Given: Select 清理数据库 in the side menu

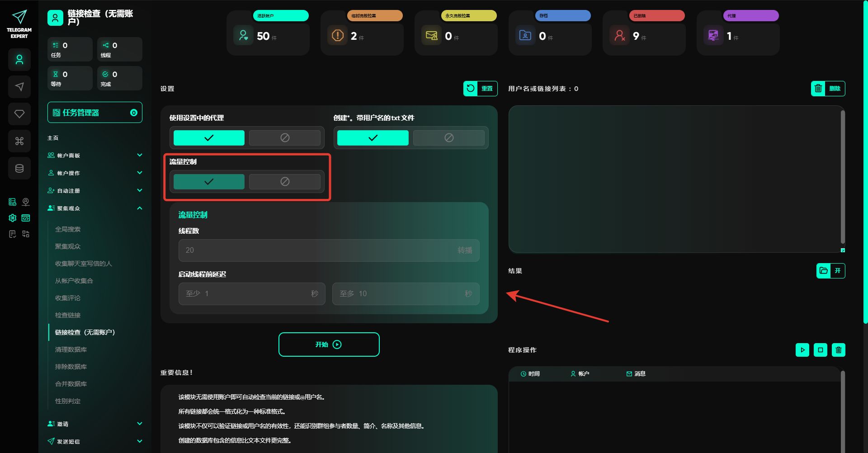Looking at the screenshot, I should click(x=71, y=349).
